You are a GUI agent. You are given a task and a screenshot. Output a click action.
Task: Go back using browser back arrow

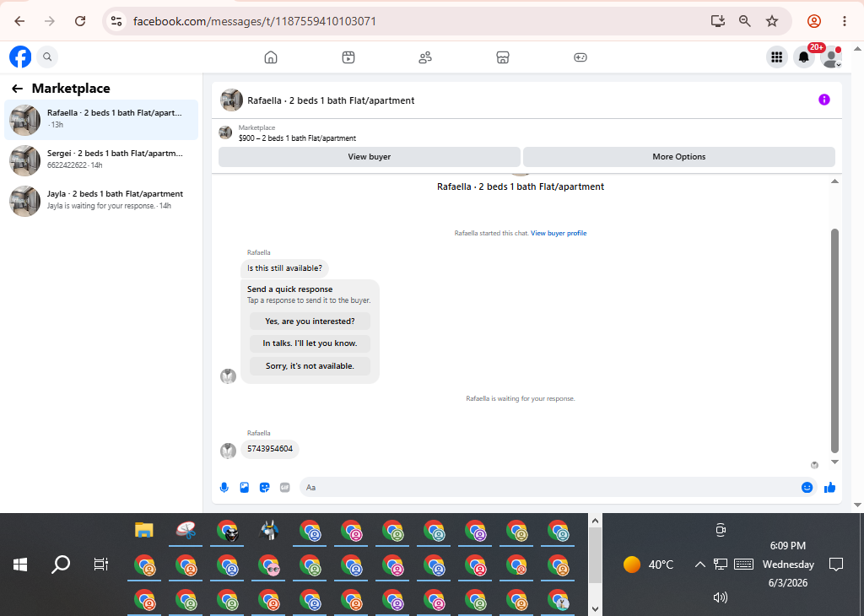coord(20,21)
